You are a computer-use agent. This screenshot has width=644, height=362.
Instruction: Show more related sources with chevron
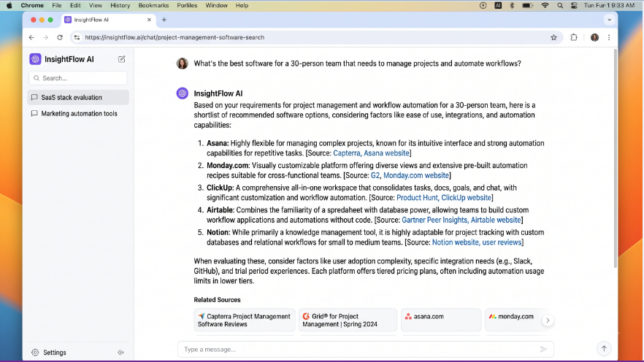click(548, 320)
